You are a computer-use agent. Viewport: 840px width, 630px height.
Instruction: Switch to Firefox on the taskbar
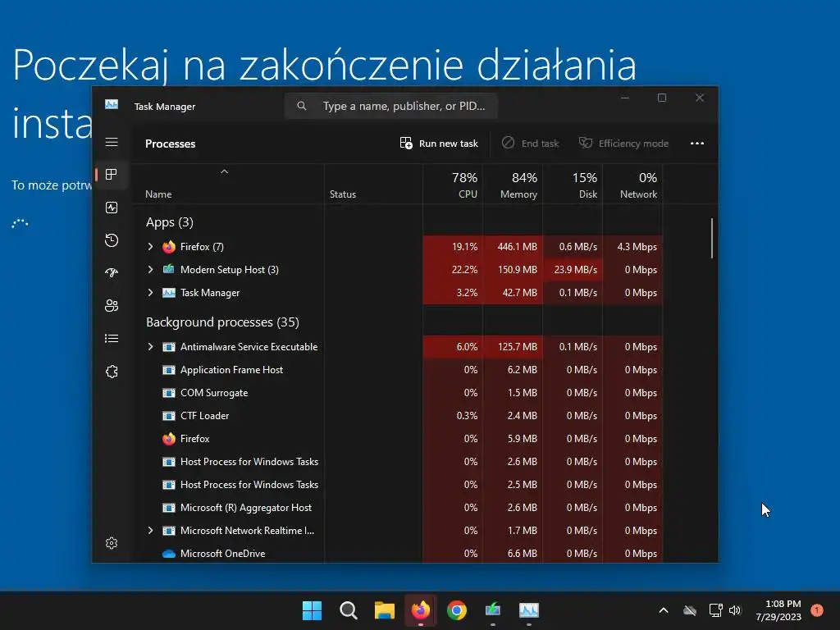point(421,610)
